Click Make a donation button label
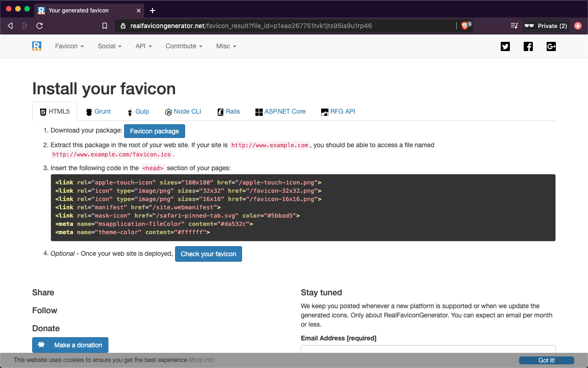The height and width of the screenshot is (368, 588). click(78, 345)
